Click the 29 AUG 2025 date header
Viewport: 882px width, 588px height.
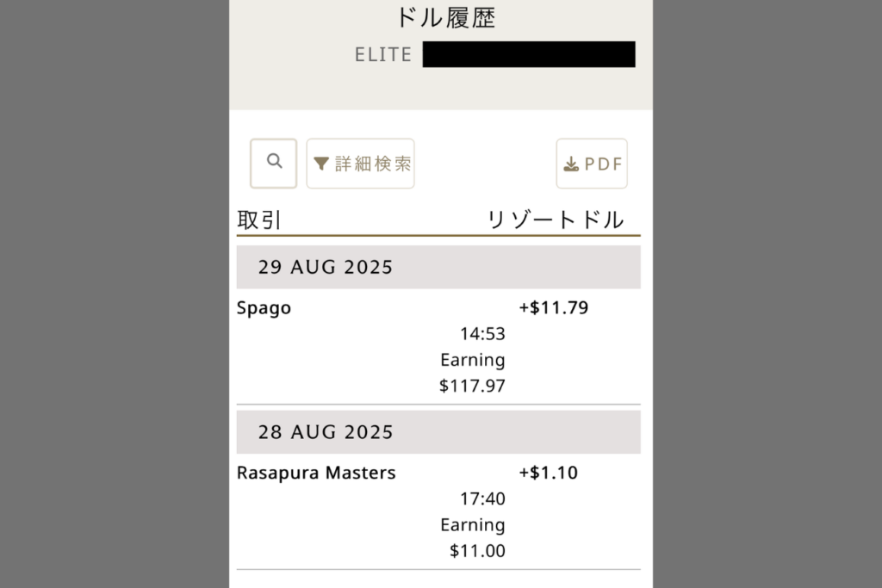tap(326, 267)
